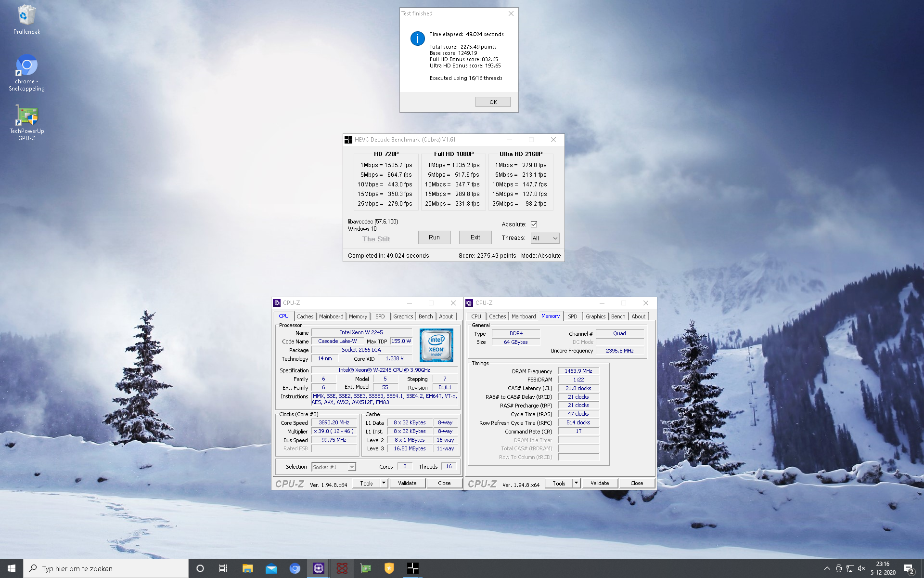The image size is (924, 578).
Task: Click the tray icon beside network
Action: tap(839, 568)
